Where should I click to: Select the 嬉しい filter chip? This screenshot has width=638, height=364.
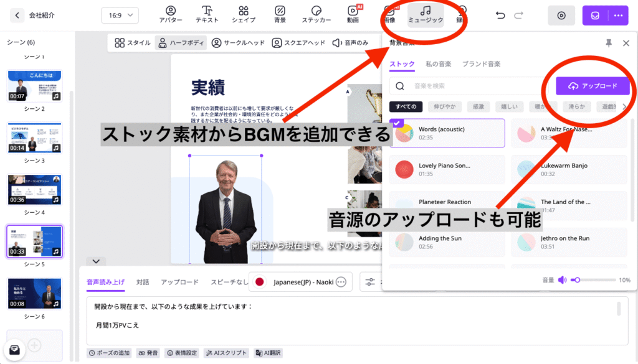pyautogui.click(x=509, y=106)
